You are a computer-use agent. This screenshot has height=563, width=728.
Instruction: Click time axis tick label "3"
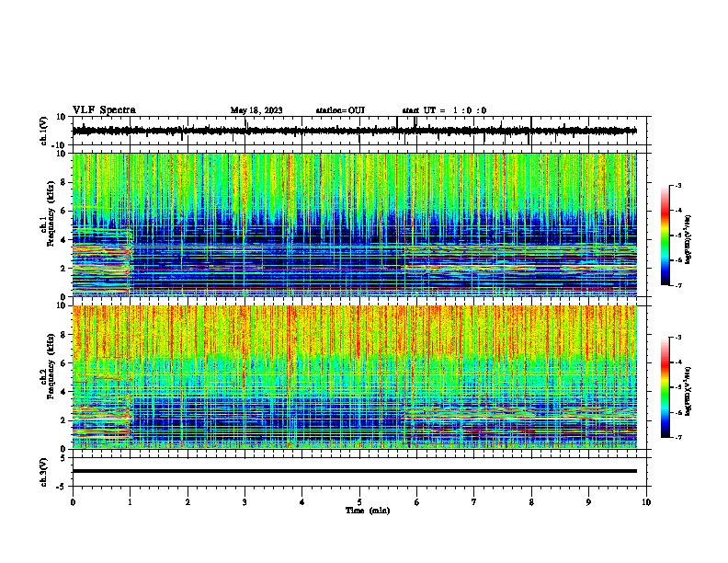click(x=245, y=502)
